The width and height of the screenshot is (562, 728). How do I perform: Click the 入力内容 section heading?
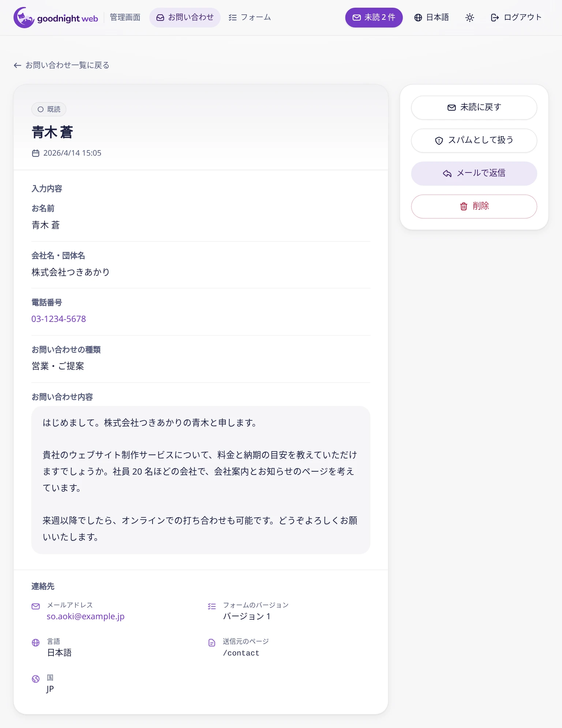point(47,189)
